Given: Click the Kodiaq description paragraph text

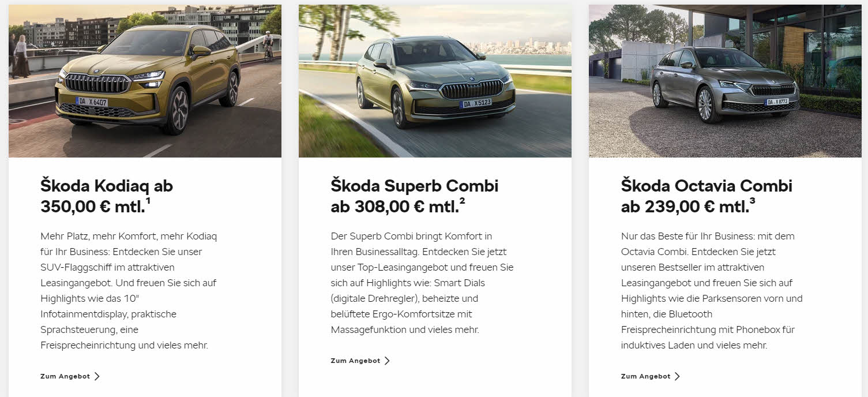Looking at the screenshot, I should point(129,291).
